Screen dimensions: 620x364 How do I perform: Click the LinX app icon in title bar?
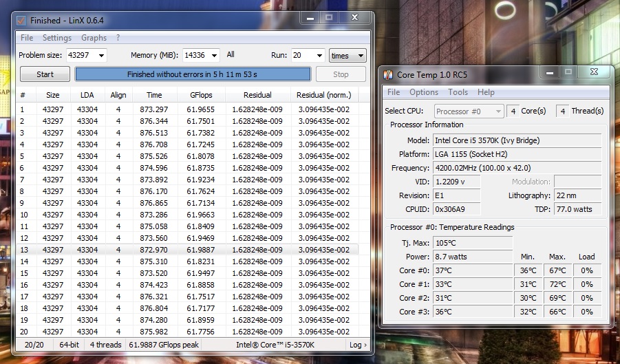pos(22,21)
